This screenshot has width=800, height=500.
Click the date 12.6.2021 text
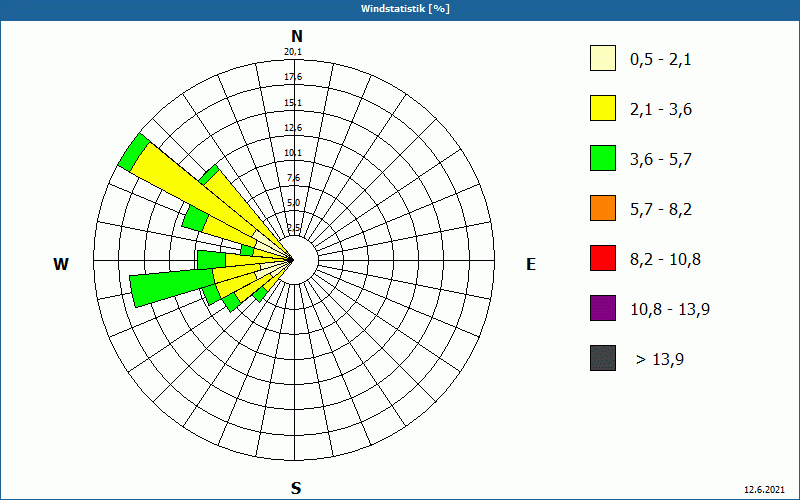click(x=764, y=490)
